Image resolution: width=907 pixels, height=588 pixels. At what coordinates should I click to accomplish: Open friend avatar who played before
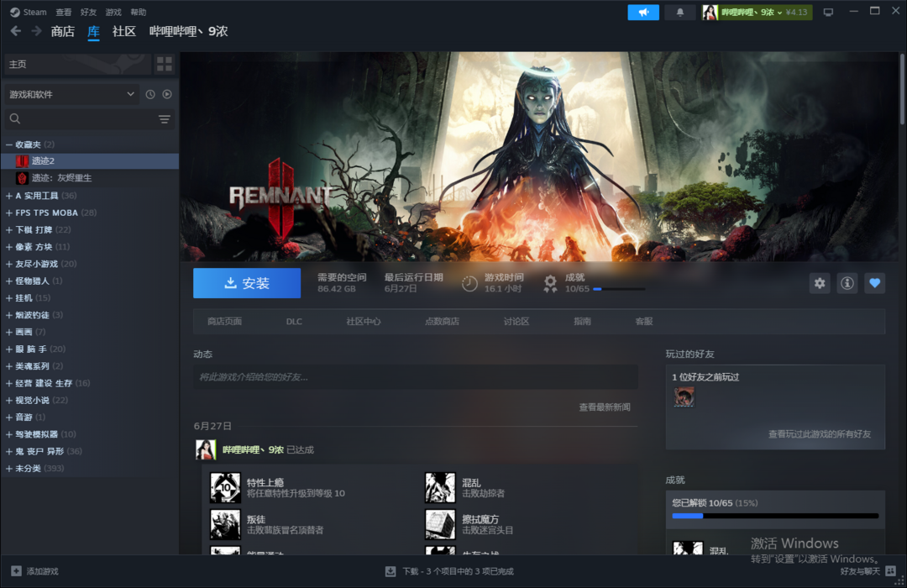(684, 397)
